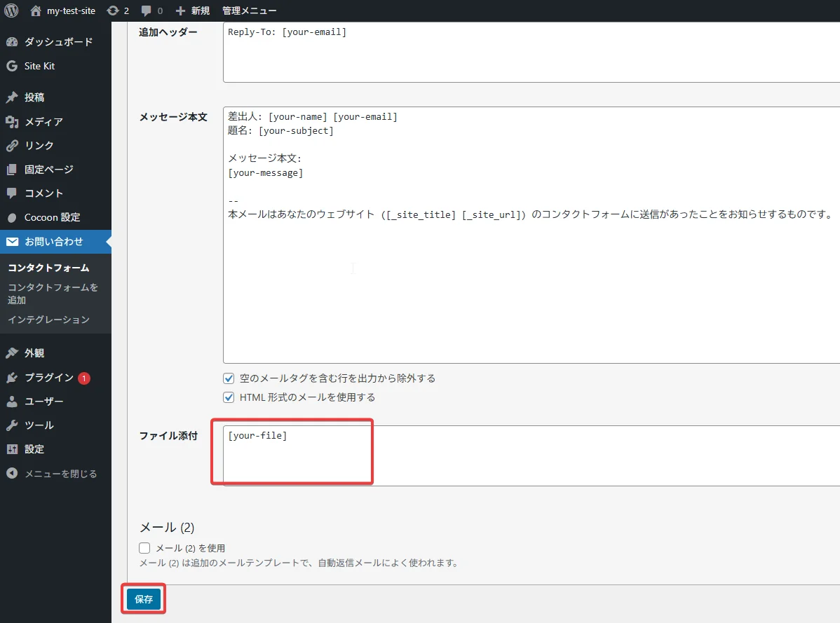Viewport: 840px width, 623px height.
Task: Toggle 空のメールタグを含む行を出力から除外する checkbox
Action: click(x=229, y=378)
